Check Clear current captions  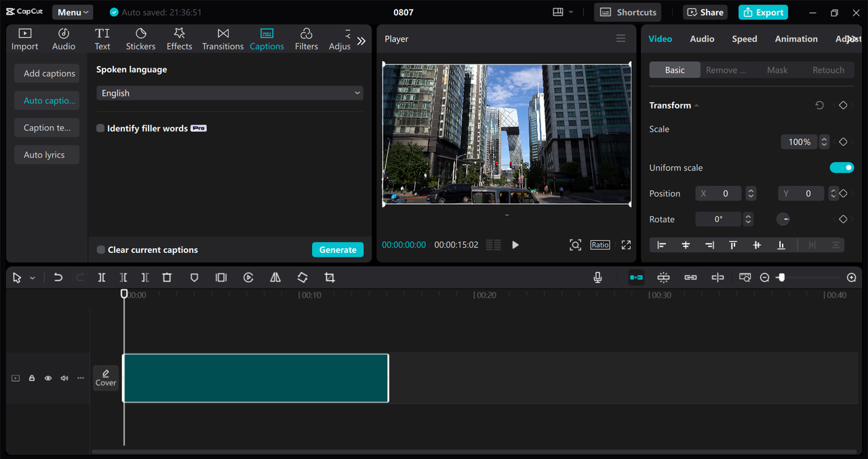[100, 250]
